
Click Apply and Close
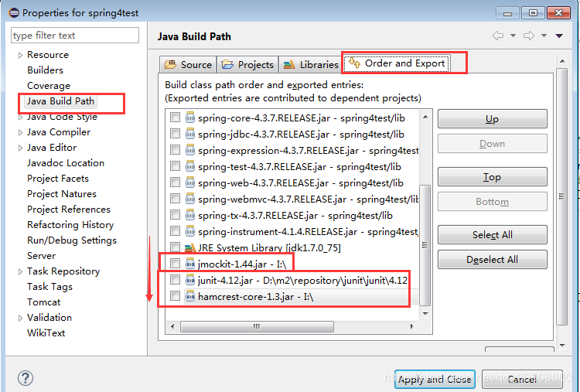tap(435, 379)
